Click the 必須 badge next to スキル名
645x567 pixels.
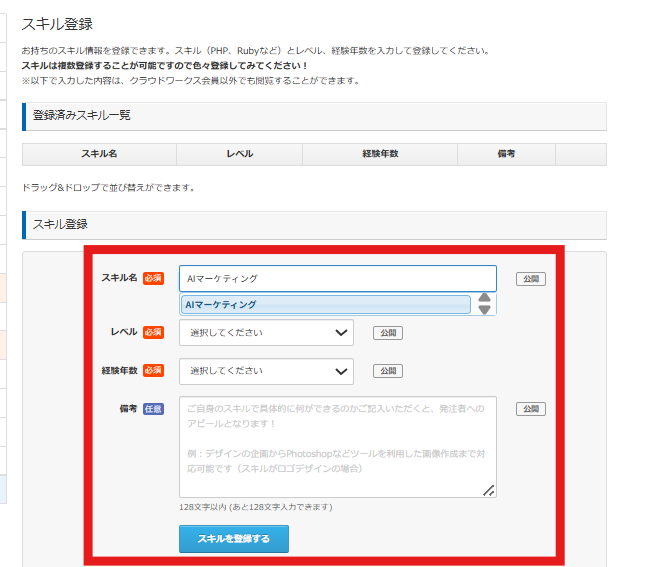[153, 278]
